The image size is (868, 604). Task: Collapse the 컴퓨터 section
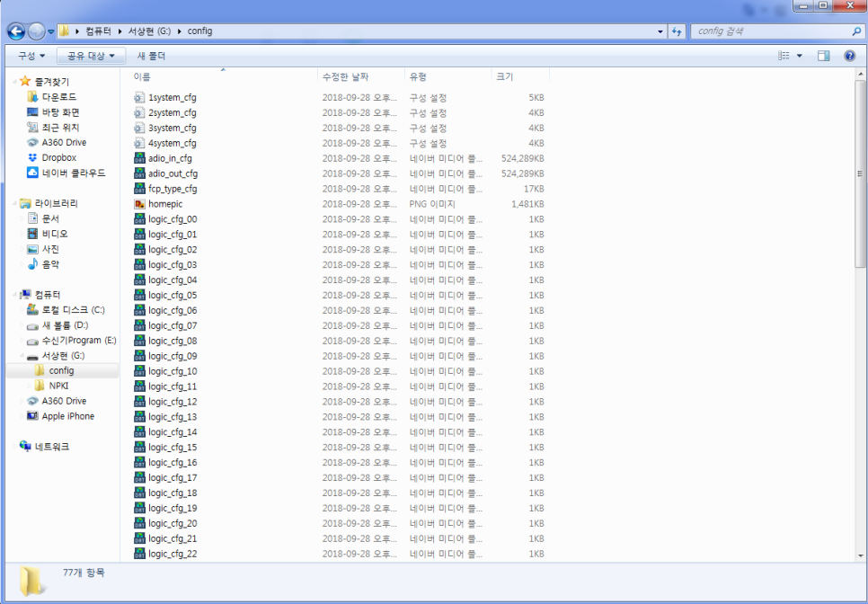point(15,295)
